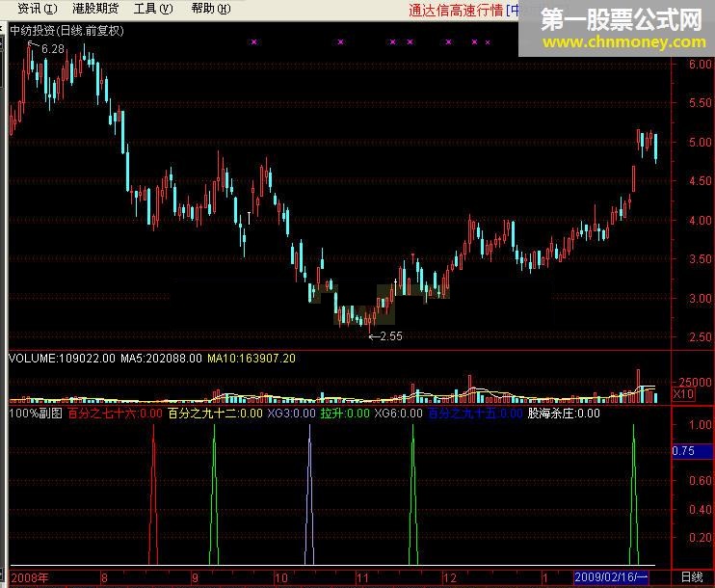Click the XG6:0.00 indicator label
This screenshot has height=588, width=715.
[x=399, y=414]
